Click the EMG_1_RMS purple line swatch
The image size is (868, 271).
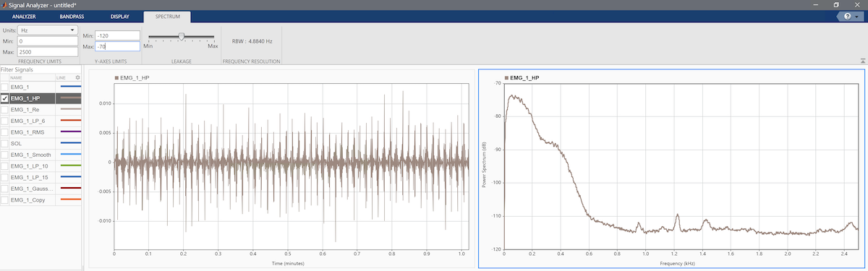(69, 132)
